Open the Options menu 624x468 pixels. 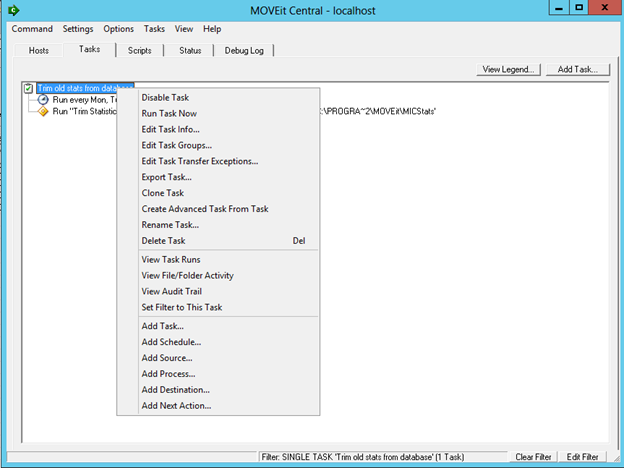pyautogui.click(x=119, y=29)
